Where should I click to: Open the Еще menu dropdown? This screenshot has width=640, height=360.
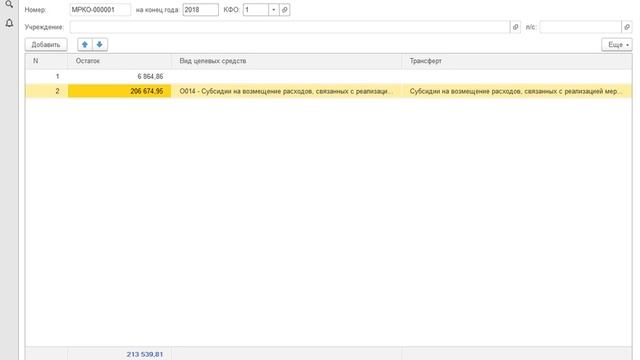[617, 44]
